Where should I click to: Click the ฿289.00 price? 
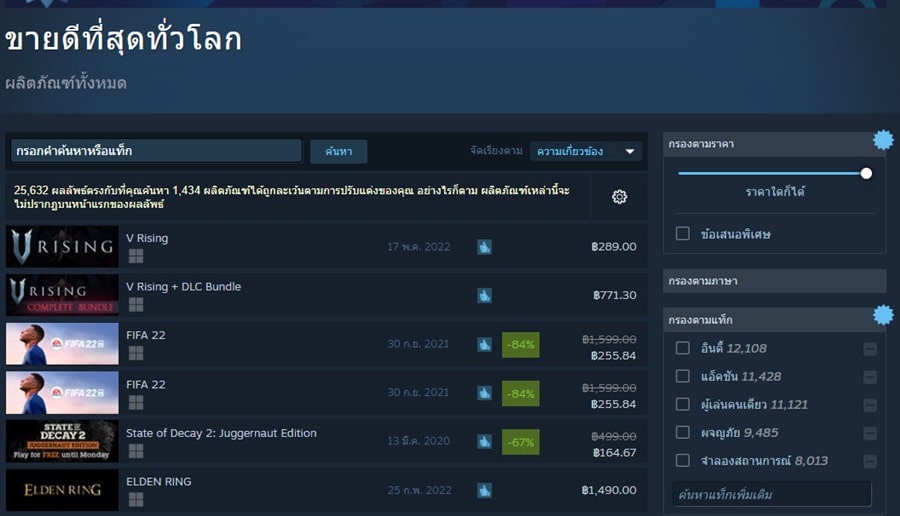[614, 247]
